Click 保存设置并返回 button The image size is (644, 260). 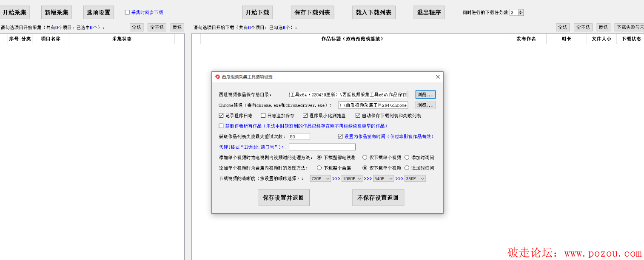coord(284,198)
